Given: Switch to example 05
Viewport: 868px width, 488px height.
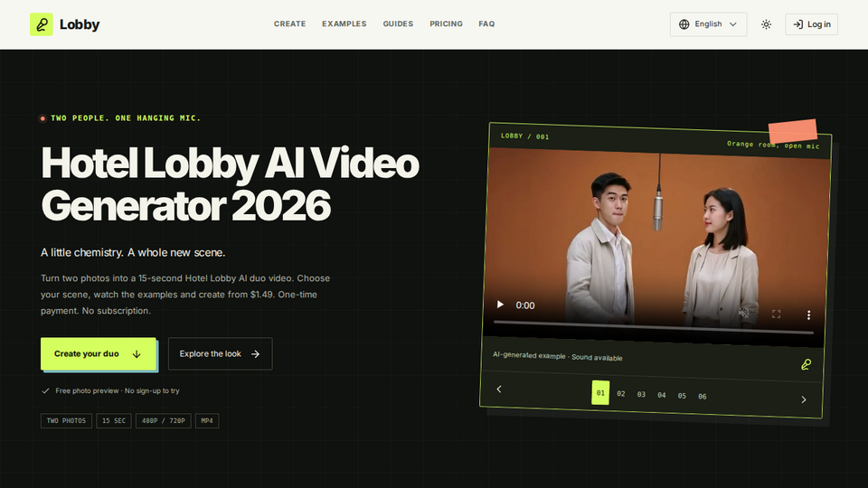Looking at the screenshot, I should [x=682, y=396].
